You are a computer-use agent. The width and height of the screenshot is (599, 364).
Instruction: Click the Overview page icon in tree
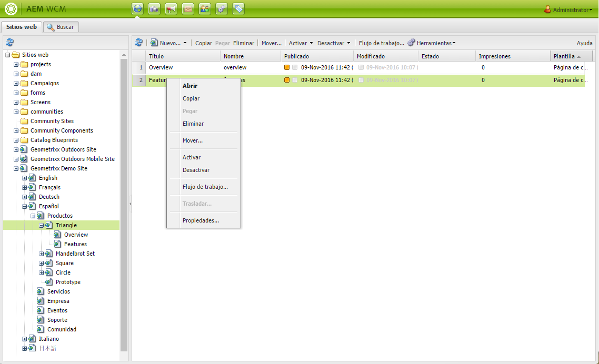57,235
